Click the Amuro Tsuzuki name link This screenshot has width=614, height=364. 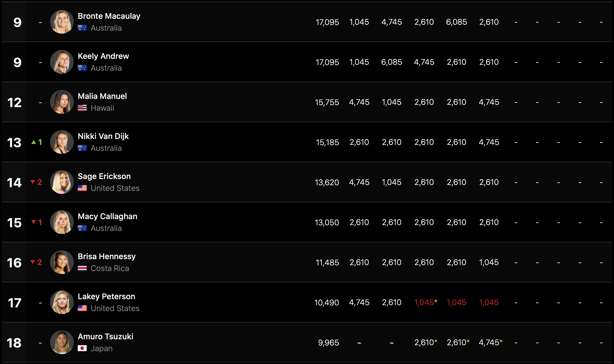105,336
